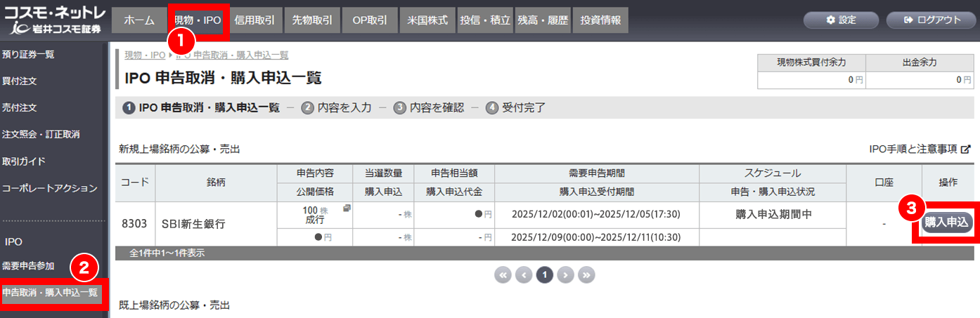Go to first page with double-left arrow
This screenshot has width=980, height=318.
point(503,275)
